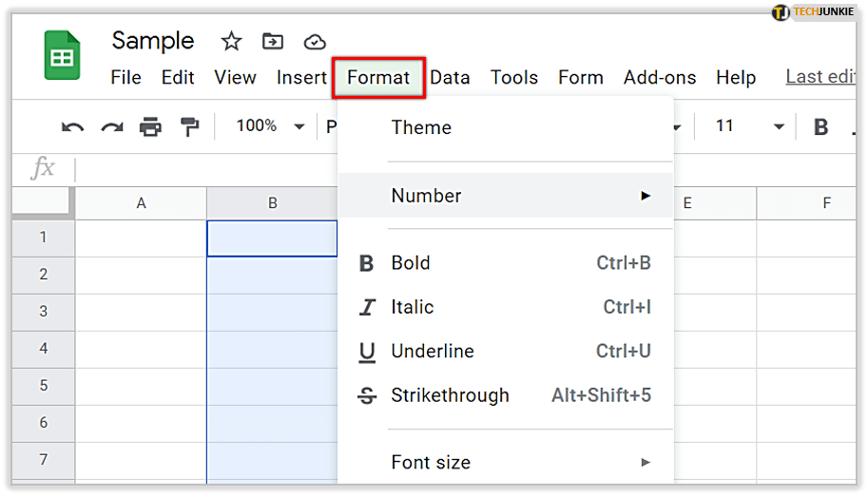Open the 100% zoom dropdown
868x496 pixels.
pos(270,126)
